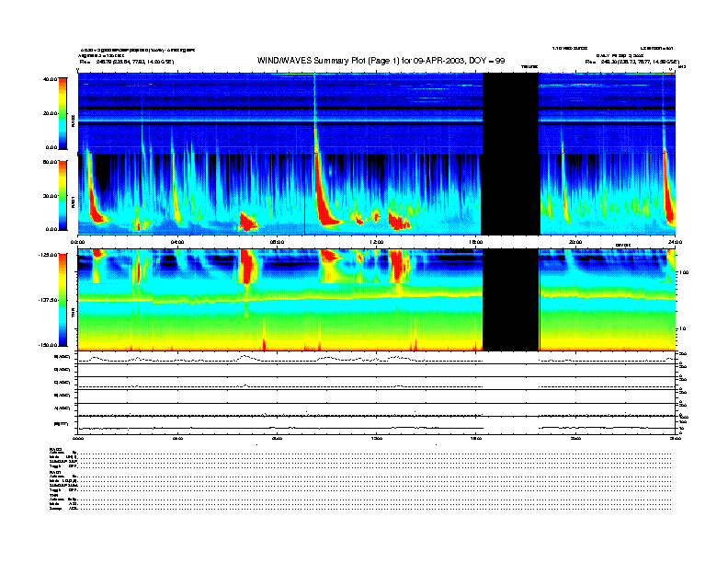Click the TNR color scale bar

click(63, 300)
